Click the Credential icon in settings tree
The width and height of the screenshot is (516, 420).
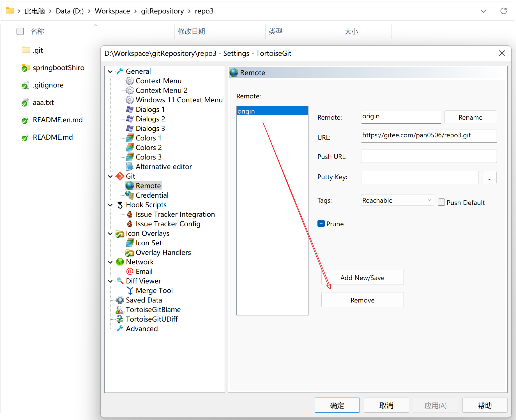[x=130, y=195]
